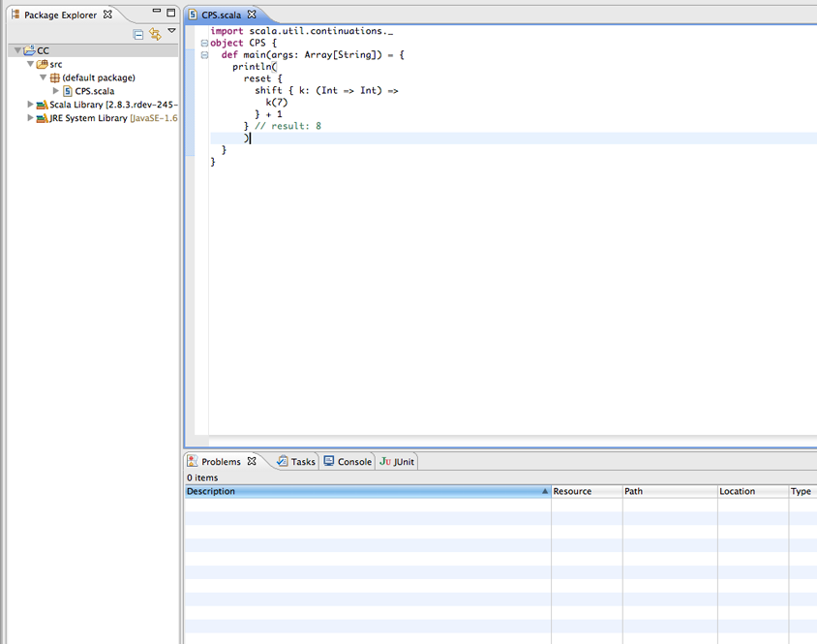Switch to the Tasks tab
This screenshot has width=817, height=644.
click(x=302, y=462)
